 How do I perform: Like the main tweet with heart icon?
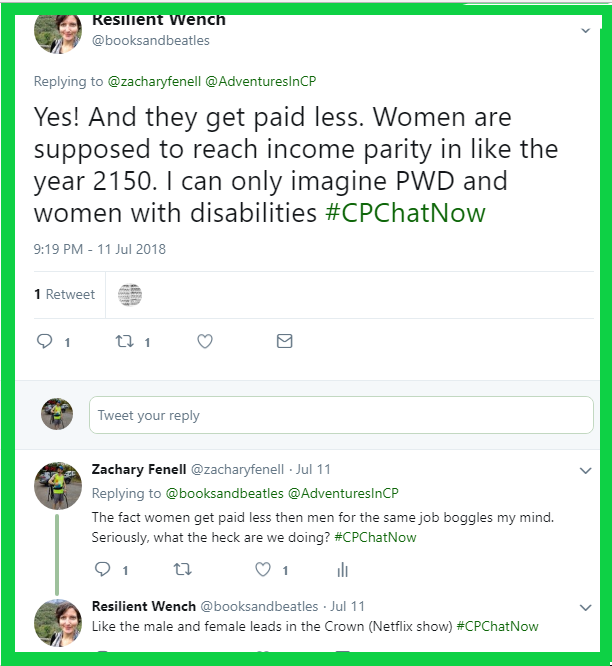(x=205, y=341)
